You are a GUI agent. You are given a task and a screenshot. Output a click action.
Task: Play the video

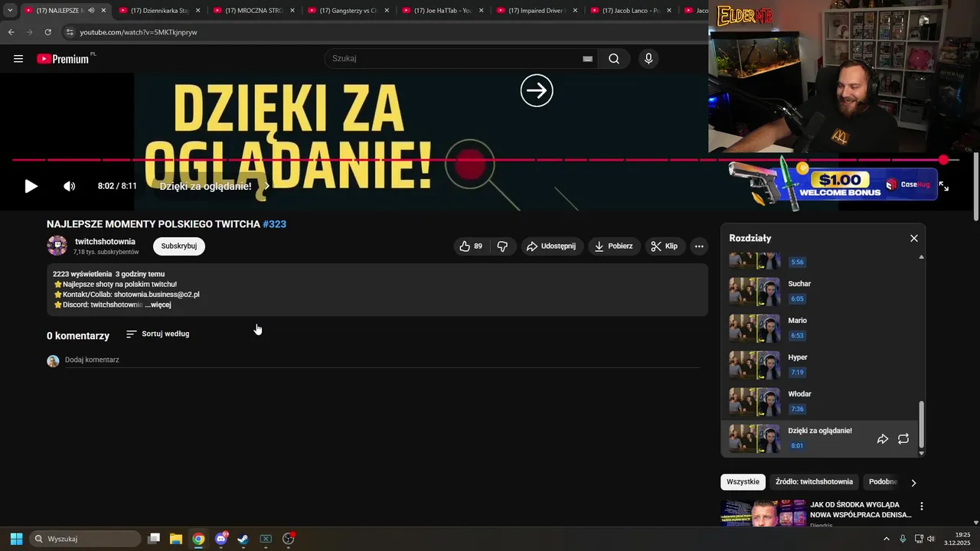(31, 186)
